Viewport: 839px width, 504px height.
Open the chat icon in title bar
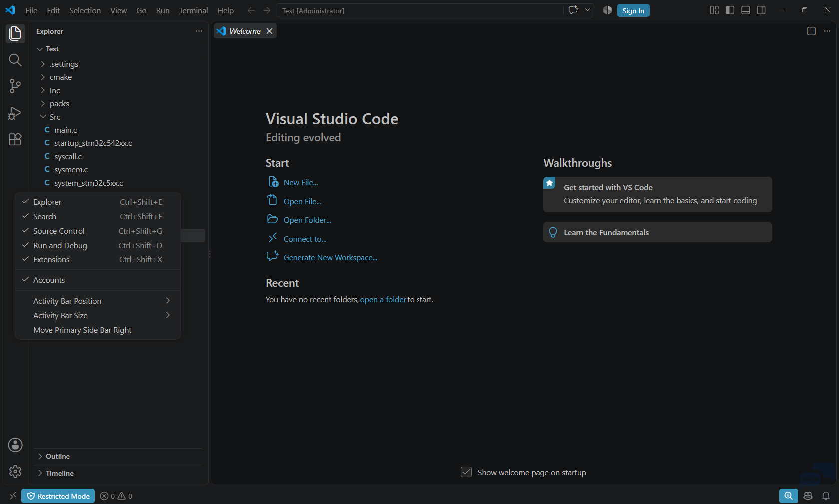click(x=573, y=10)
